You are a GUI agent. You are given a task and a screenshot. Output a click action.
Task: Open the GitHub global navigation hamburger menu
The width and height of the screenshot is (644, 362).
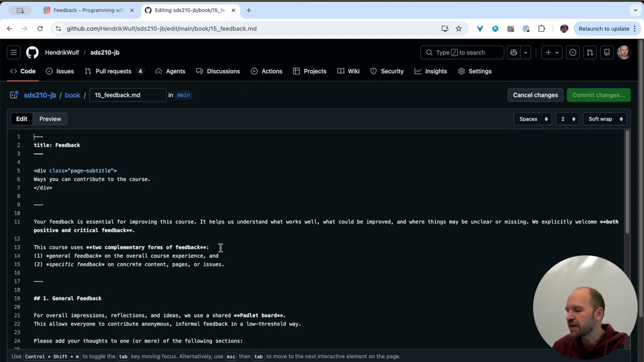pos(14,52)
